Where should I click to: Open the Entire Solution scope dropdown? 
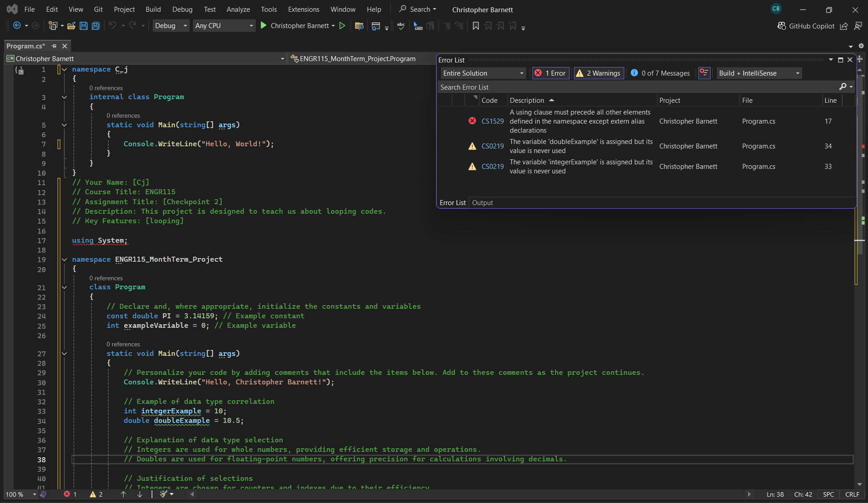coord(483,73)
